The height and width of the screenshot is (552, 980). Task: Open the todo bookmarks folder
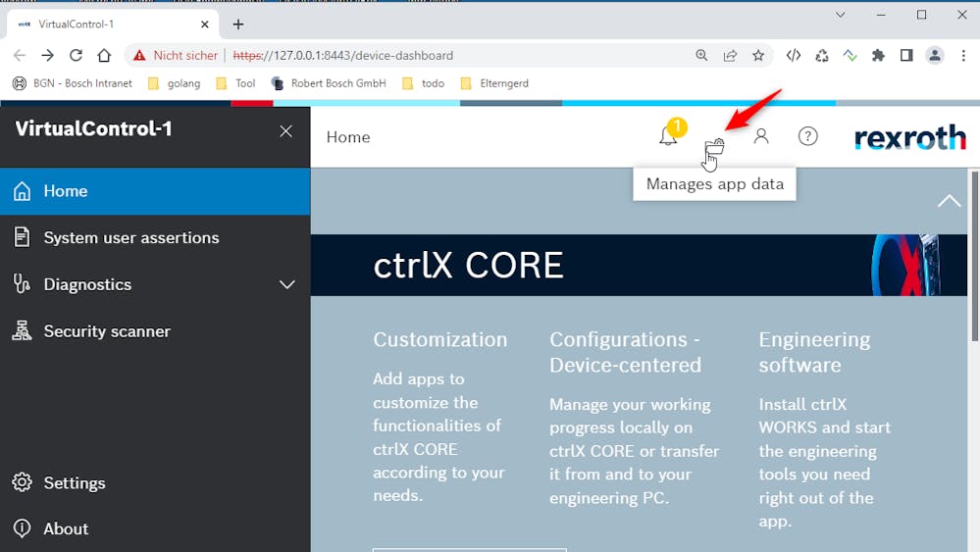point(423,83)
